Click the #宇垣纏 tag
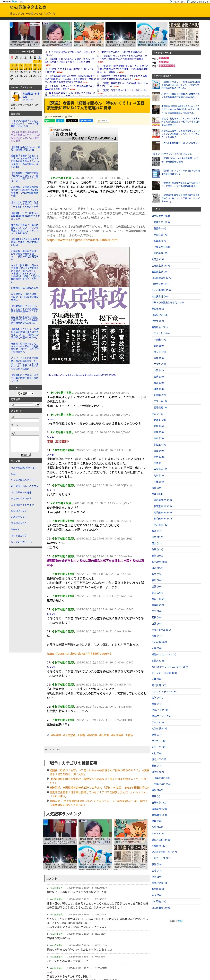Screen dimensions: 210x980 92,735
